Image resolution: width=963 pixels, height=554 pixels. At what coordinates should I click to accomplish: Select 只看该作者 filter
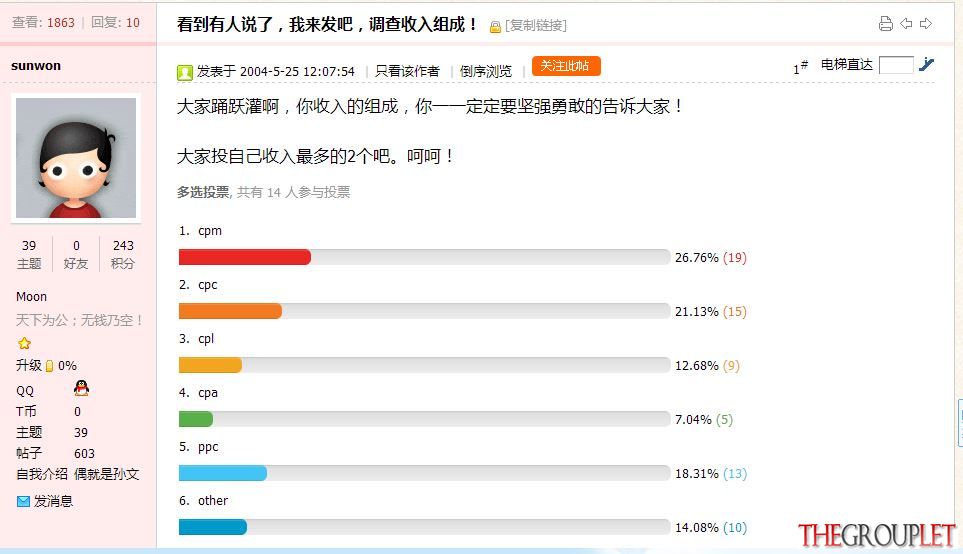(407, 71)
